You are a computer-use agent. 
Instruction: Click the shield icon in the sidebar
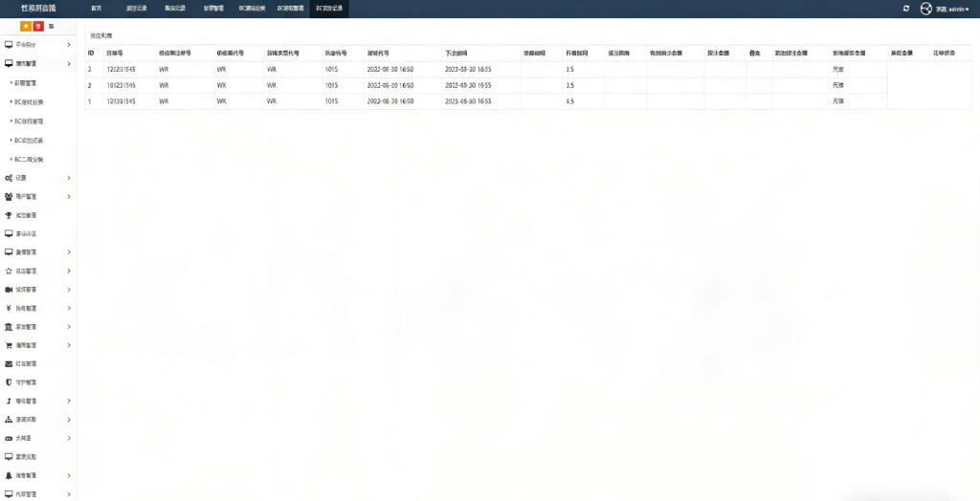[9, 382]
